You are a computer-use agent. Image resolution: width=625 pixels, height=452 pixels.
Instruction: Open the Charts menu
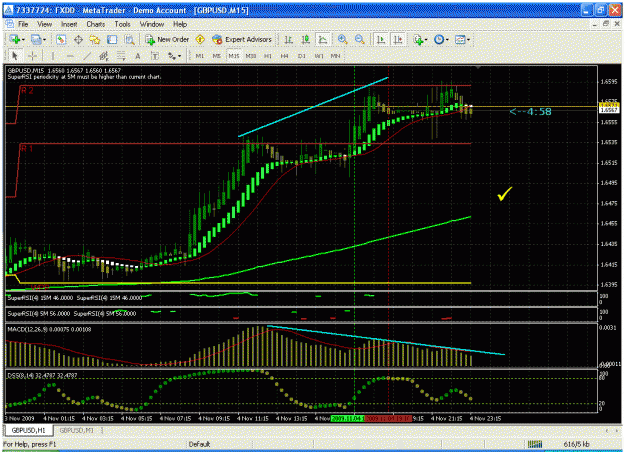[96, 24]
